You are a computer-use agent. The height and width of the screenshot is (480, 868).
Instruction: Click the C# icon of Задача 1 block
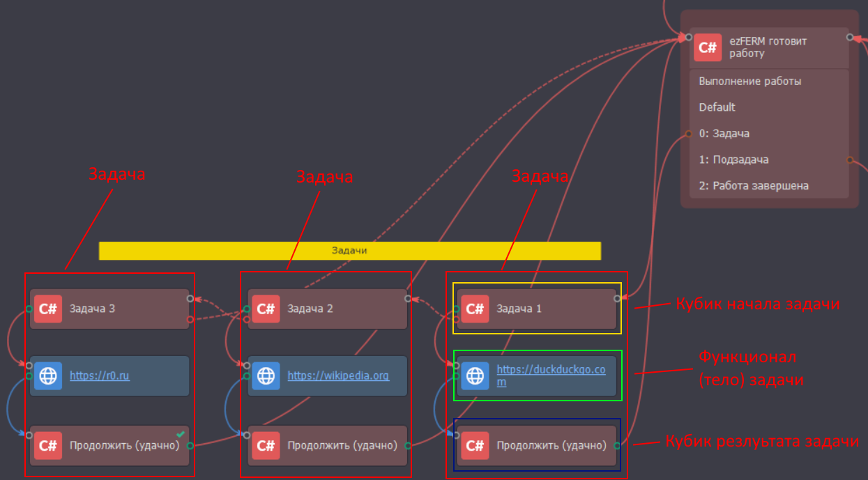click(x=475, y=309)
